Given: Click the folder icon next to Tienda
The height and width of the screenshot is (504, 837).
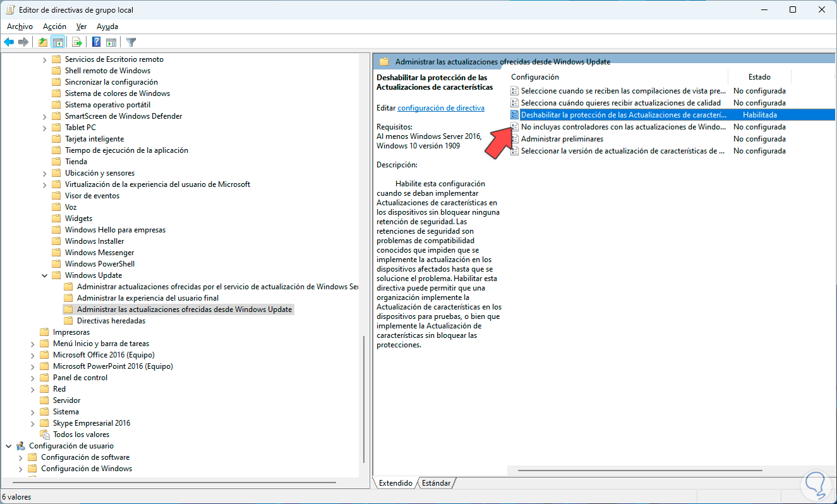Looking at the screenshot, I should pos(56,162).
